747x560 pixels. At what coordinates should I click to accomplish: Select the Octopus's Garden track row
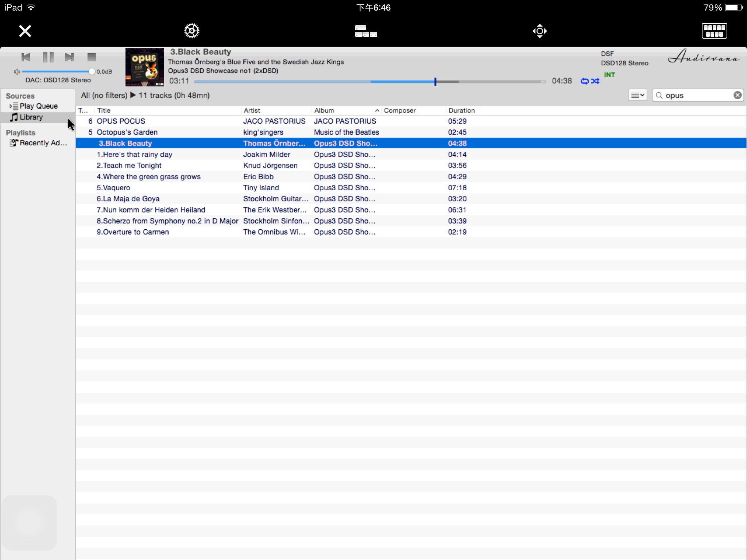point(411,132)
